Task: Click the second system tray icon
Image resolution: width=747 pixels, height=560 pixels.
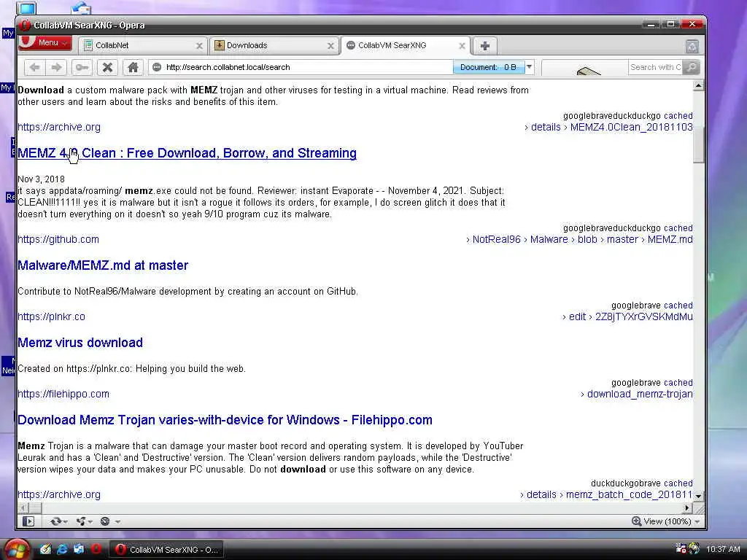Action: coord(694,548)
